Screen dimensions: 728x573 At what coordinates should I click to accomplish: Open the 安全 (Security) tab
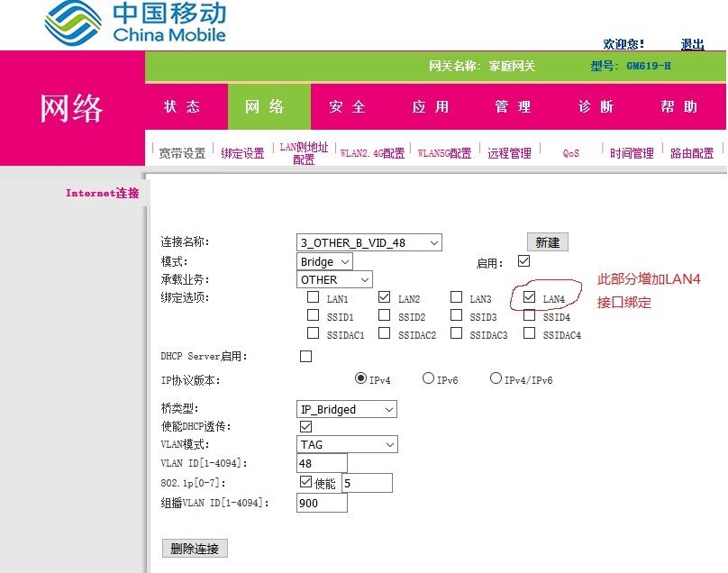click(347, 106)
